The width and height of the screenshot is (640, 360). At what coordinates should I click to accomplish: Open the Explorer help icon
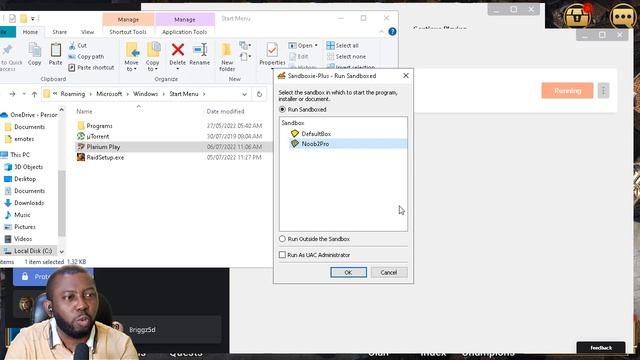coord(392,31)
